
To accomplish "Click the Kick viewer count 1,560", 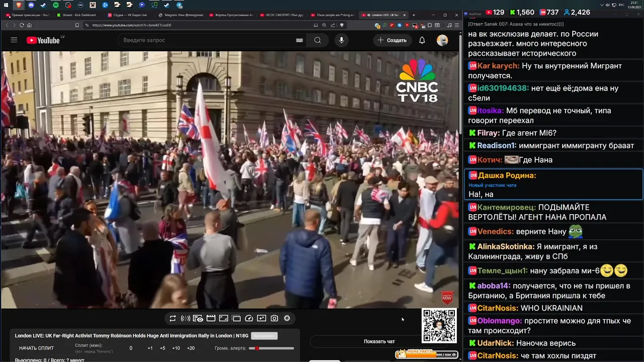I will tap(522, 12).
